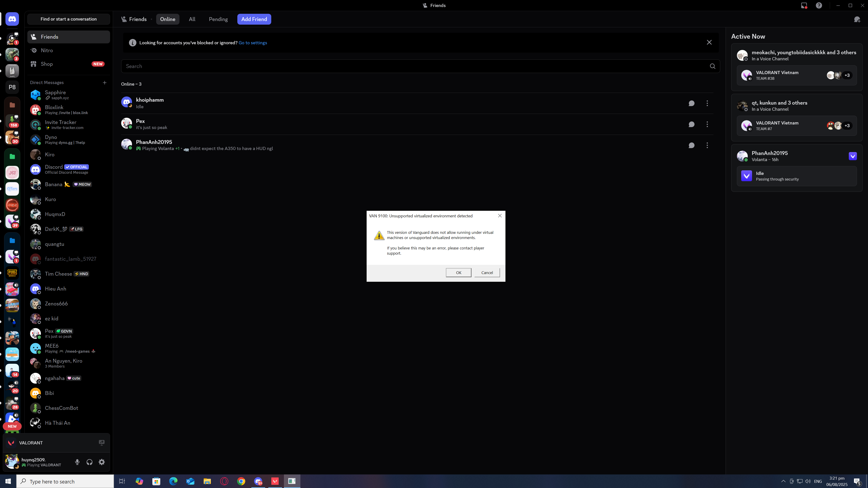
Task: Open the inbox icon in title bar
Action: (x=804, y=5)
